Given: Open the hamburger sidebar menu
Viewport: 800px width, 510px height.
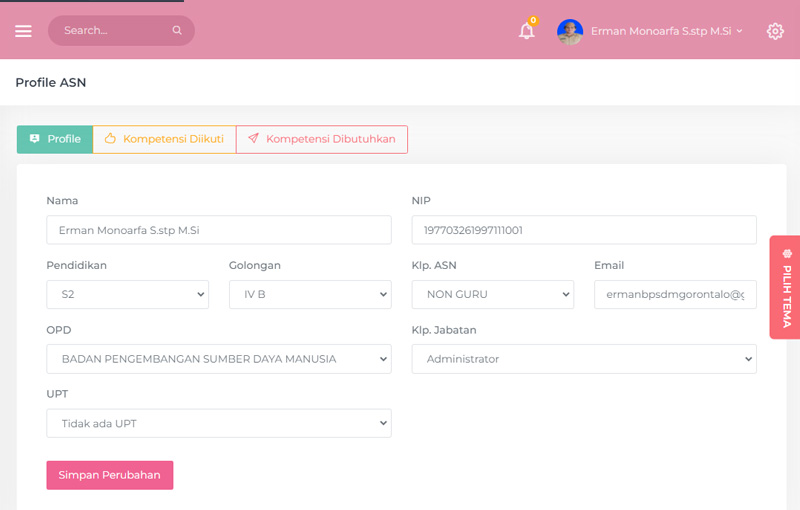Looking at the screenshot, I should pyautogui.click(x=23, y=31).
